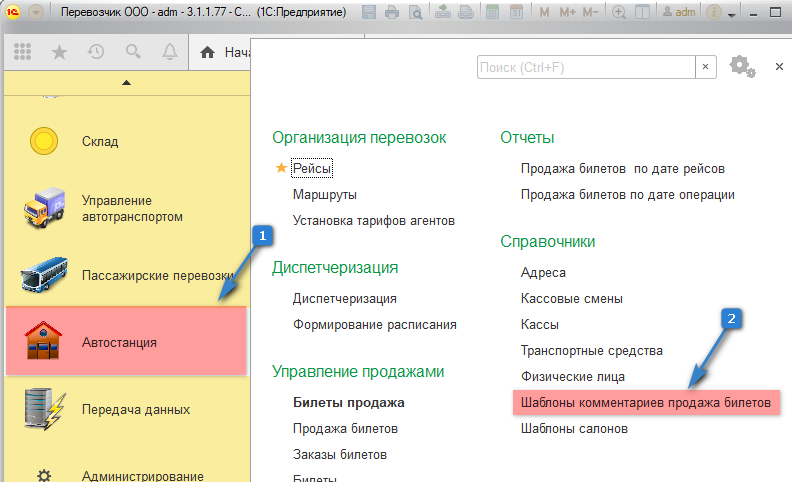Open the History clock icon

[96, 52]
